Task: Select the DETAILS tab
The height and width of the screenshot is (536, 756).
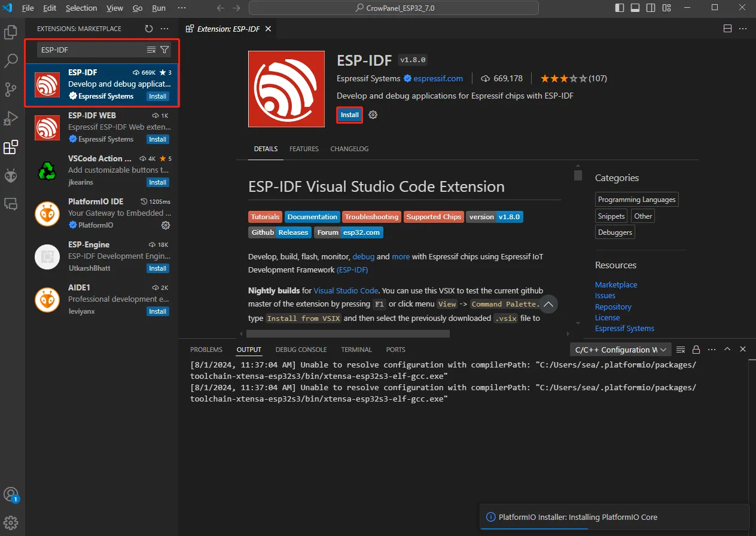Action: (266, 149)
